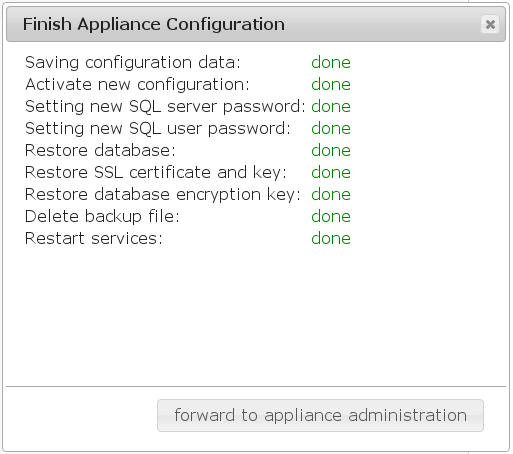The width and height of the screenshot is (513, 454).
Task: Click done status for SQL user password
Action: click(x=331, y=128)
